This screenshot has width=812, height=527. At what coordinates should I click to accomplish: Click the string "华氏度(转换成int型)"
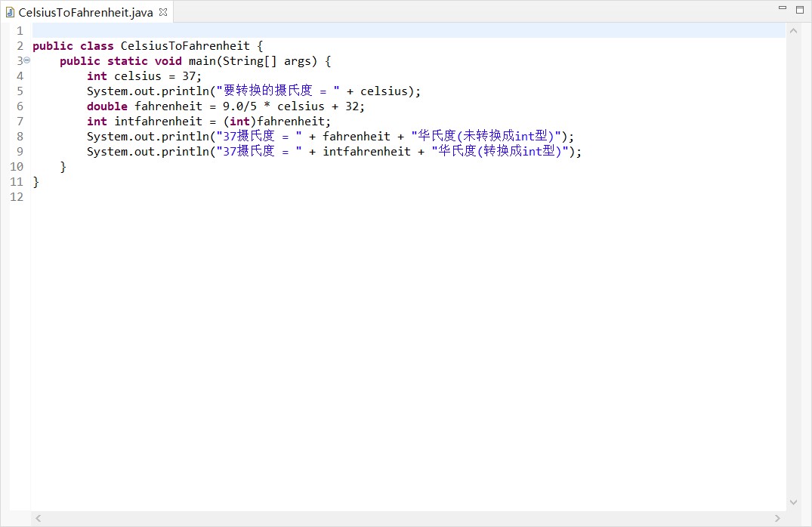(x=500, y=151)
